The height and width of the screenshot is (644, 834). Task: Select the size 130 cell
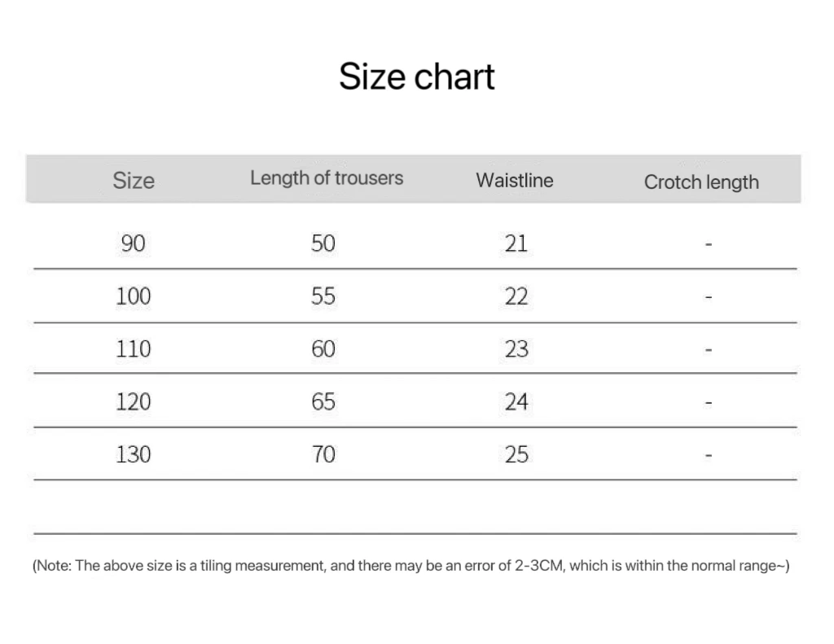click(134, 453)
